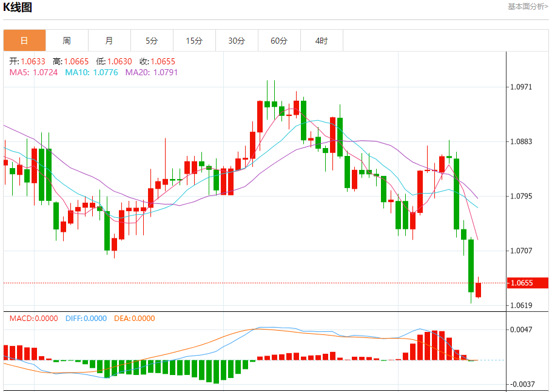The width and height of the screenshot is (552, 392).
Task: Click the 1.0971 price axis label
Action: point(521,87)
